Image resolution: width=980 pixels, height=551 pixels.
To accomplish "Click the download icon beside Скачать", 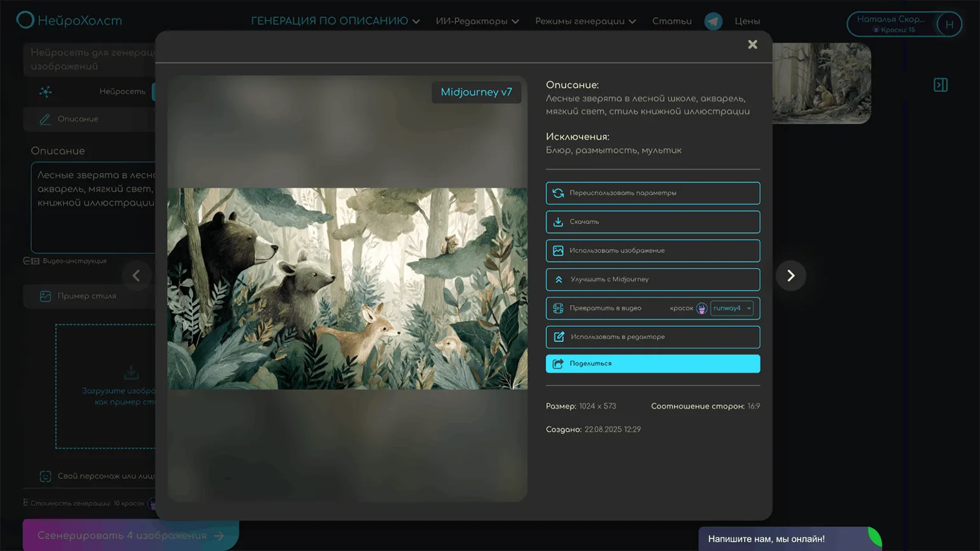I will pyautogui.click(x=558, y=222).
